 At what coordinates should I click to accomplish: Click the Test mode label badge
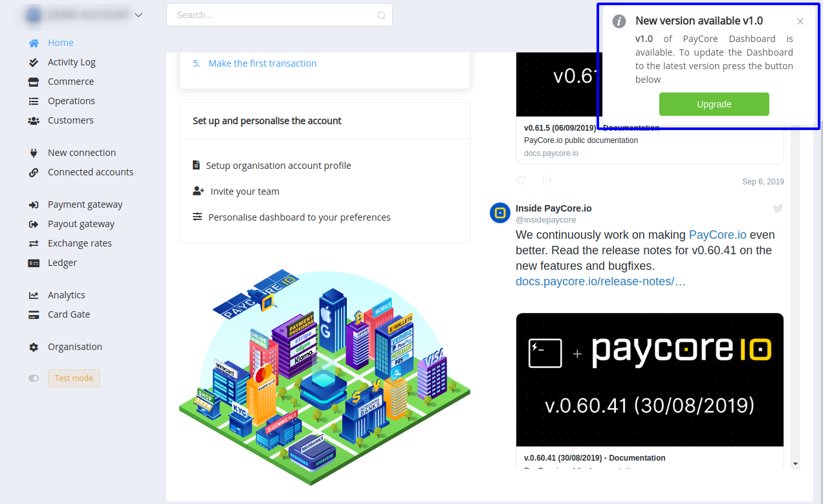pyautogui.click(x=74, y=378)
